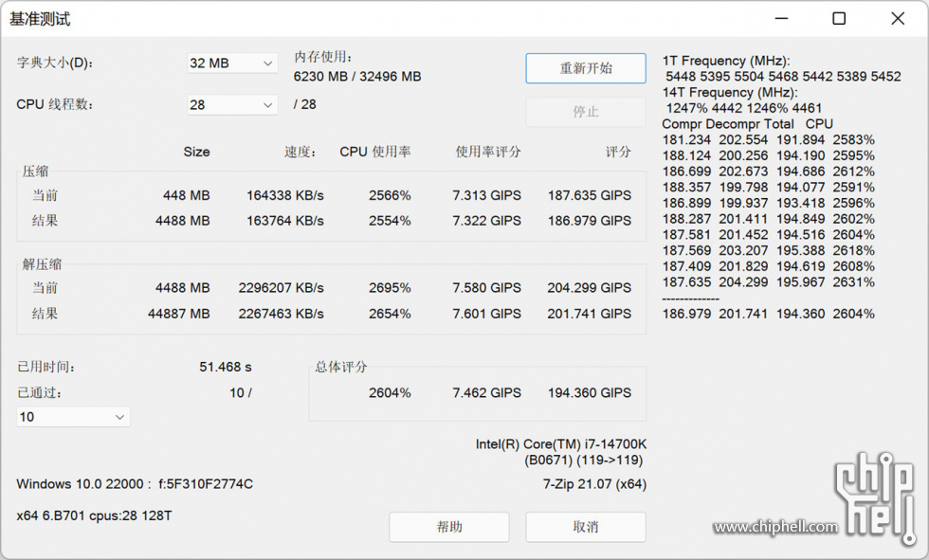Click the 186.979 final average result row

(x=769, y=314)
